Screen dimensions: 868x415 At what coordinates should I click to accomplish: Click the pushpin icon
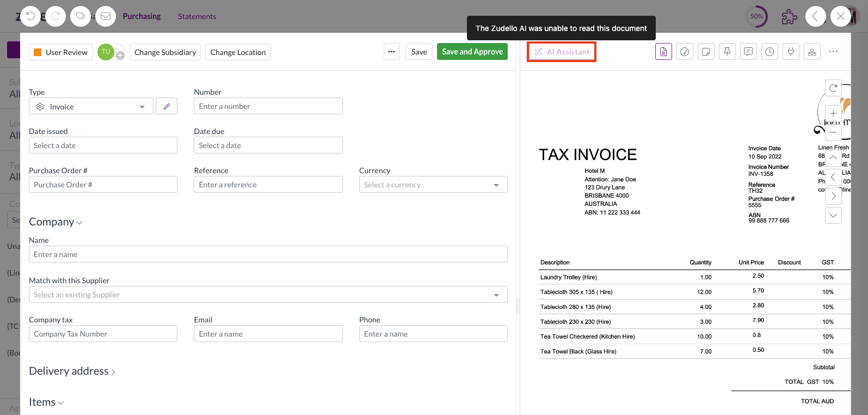click(727, 52)
